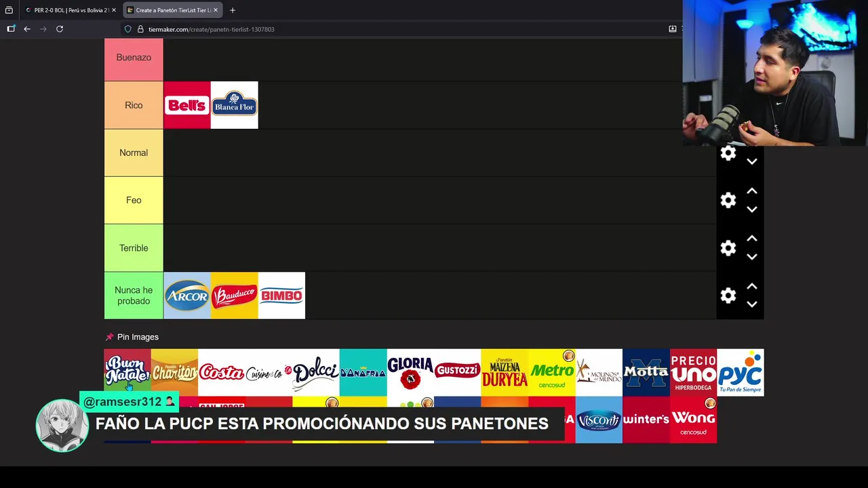Viewport: 868px width, 488px height.
Task: Go back to previous page
Action: pyautogui.click(x=27, y=29)
